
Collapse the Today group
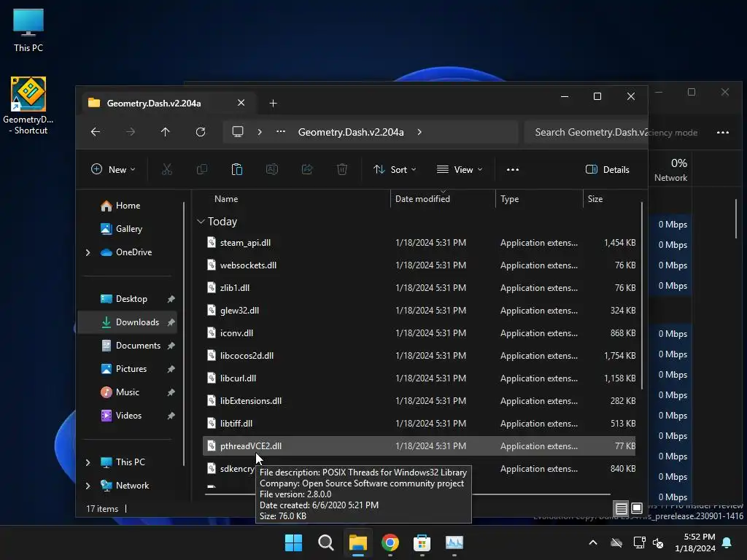point(201,222)
